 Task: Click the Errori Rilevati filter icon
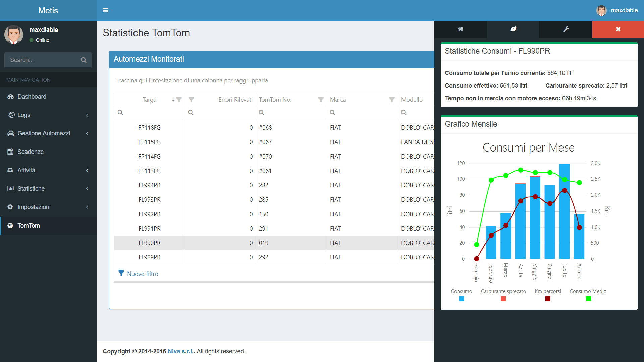click(191, 100)
